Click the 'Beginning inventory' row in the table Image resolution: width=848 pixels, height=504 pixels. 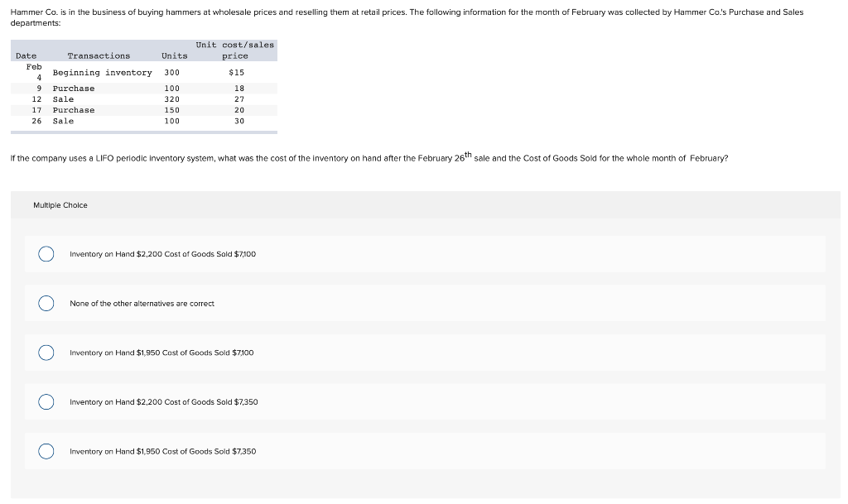pos(101,72)
